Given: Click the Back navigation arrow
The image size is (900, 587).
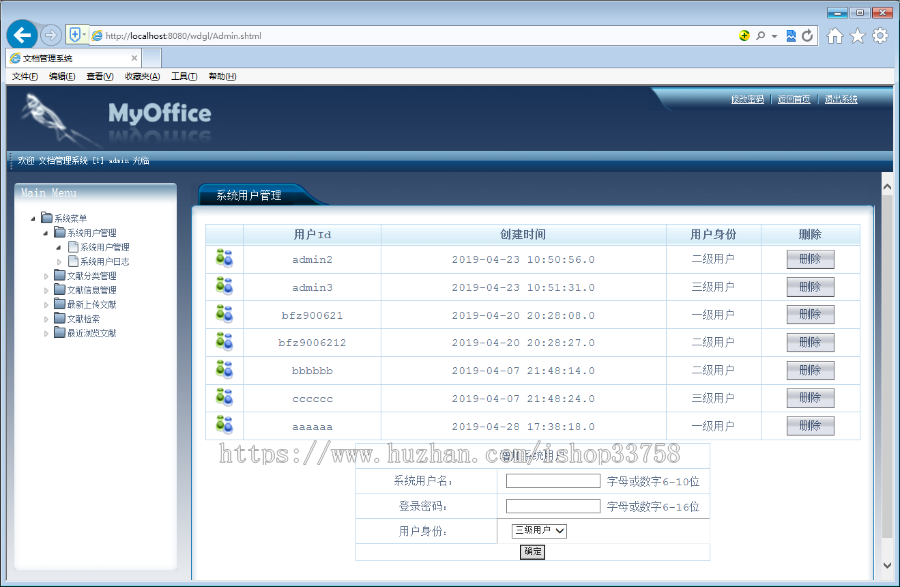Looking at the screenshot, I should coord(22,34).
